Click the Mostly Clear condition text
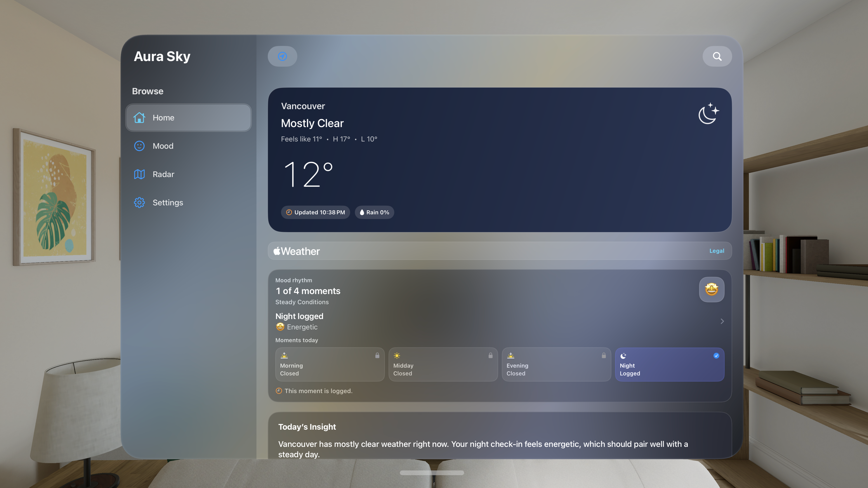The height and width of the screenshot is (488, 868). point(312,123)
